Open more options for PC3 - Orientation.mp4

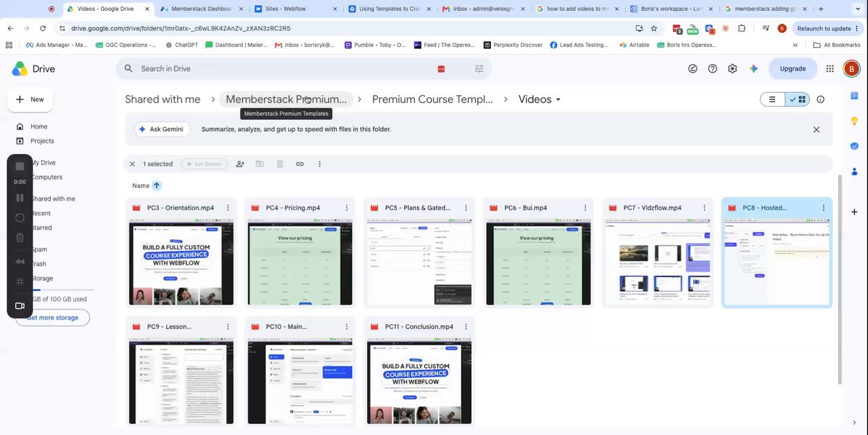pos(228,208)
